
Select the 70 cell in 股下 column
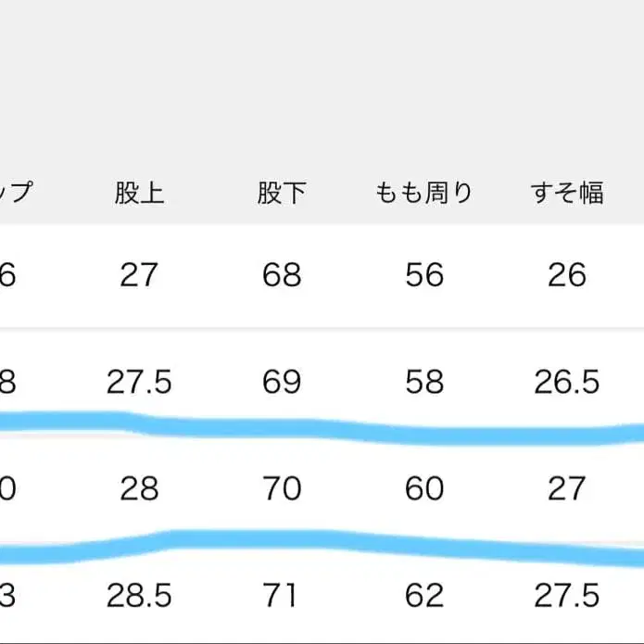point(282,488)
